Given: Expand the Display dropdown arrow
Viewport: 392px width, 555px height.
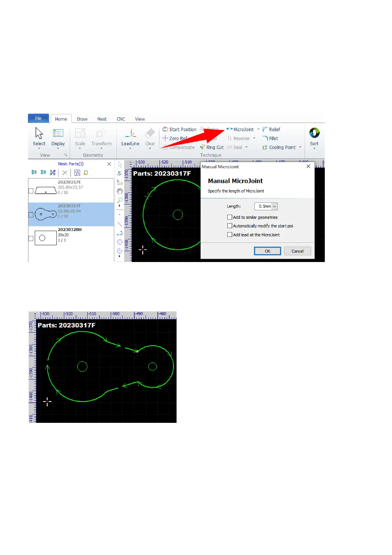Looking at the screenshot, I should pyautogui.click(x=58, y=149).
